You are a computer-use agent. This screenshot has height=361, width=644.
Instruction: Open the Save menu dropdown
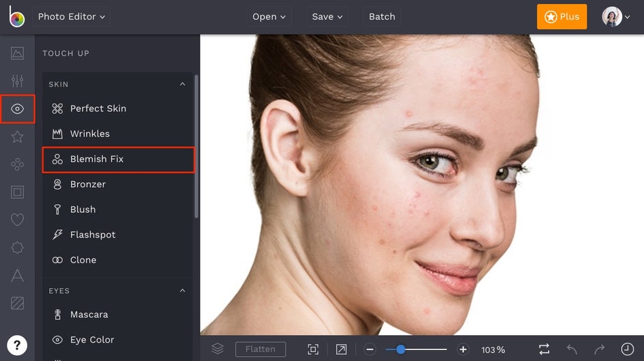click(327, 17)
